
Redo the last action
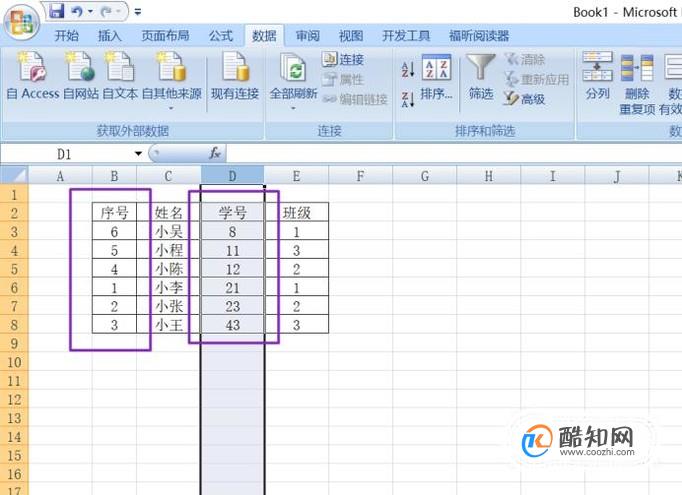click(106, 11)
